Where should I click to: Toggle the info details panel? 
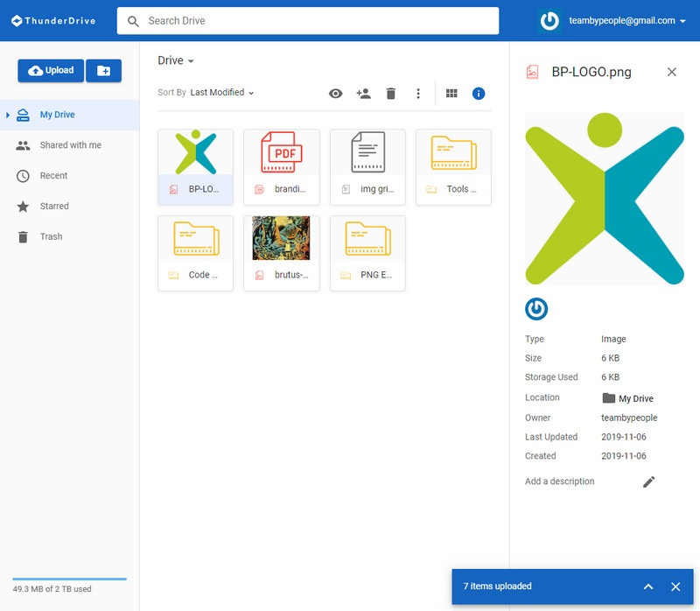479,94
